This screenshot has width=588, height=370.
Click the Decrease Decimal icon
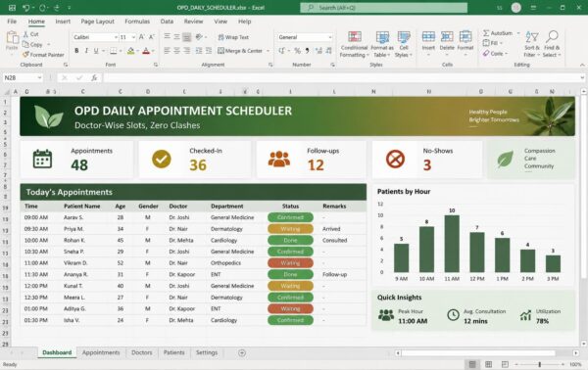(x=329, y=51)
